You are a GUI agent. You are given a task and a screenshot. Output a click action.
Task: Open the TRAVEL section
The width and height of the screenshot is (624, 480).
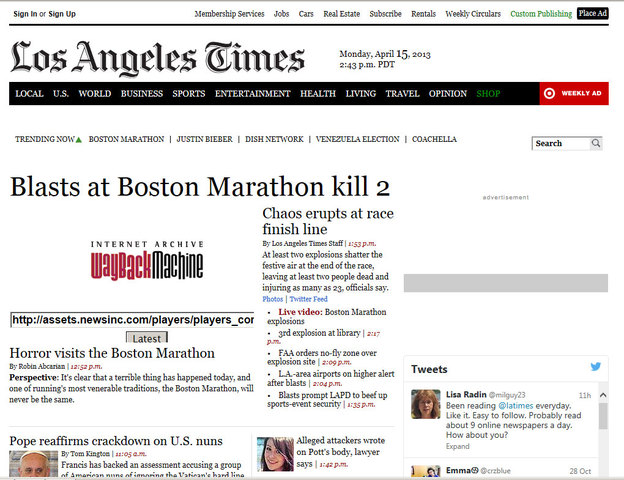402,94
